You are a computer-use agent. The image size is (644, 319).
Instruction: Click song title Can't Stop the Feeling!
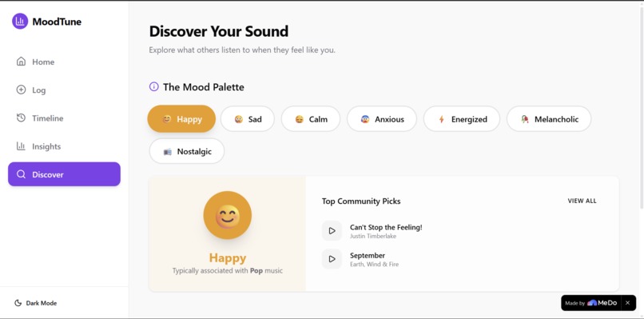[x=386, y=227]
